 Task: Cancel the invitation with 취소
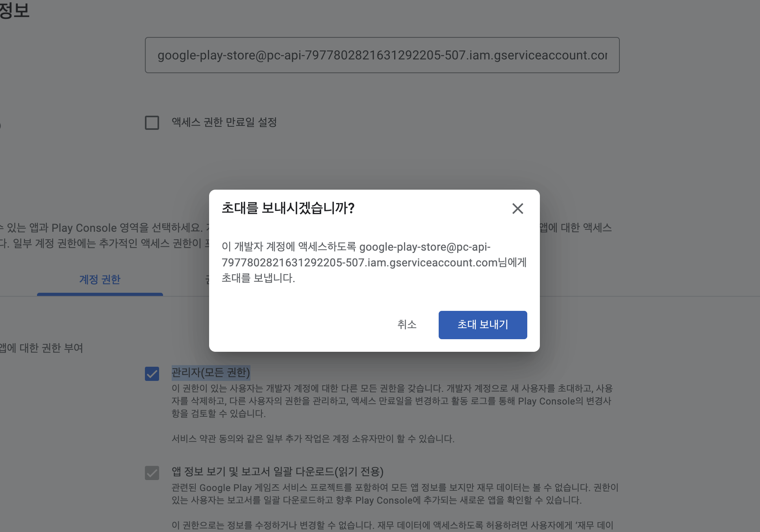pos(407,325)
